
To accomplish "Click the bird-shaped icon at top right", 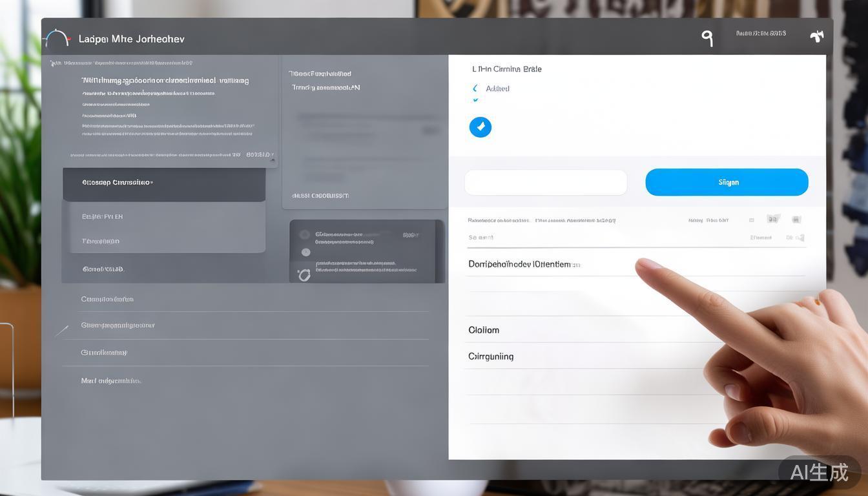I will [816, 36].
